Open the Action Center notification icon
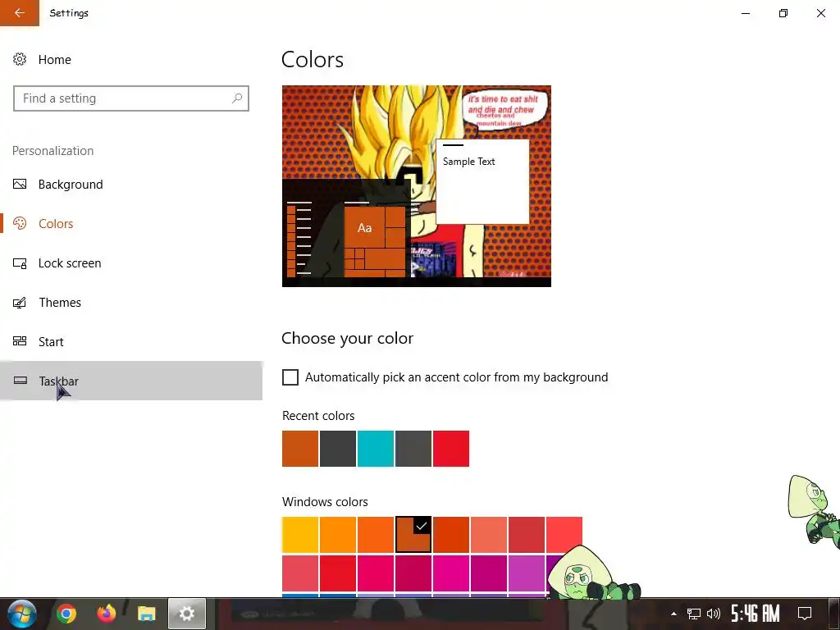Screen dimensions: 840x630 click(805, 614)
